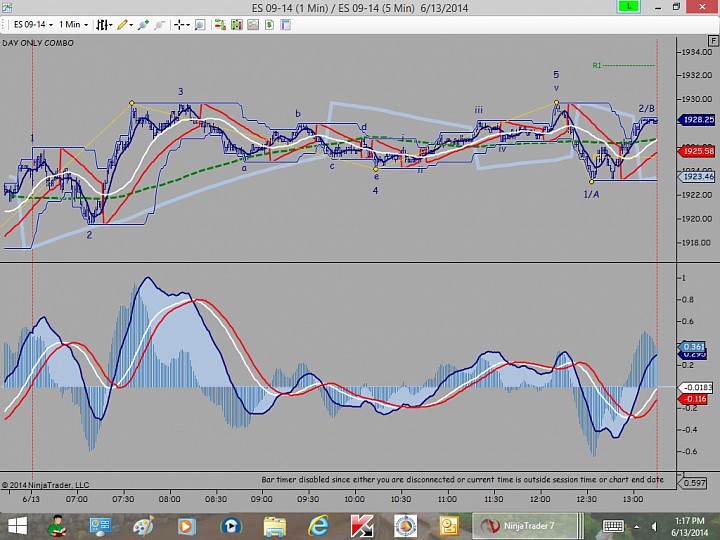Show hidden system tray icons
This screenshot has width=720, height=540.
pyautogui.click(x=636, y=526)
